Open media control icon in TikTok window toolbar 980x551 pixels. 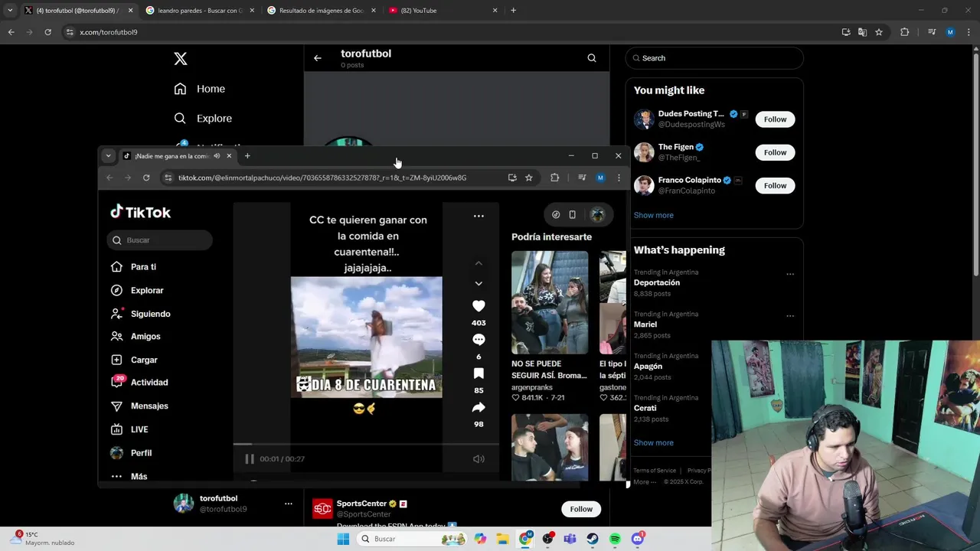(582, 178)
